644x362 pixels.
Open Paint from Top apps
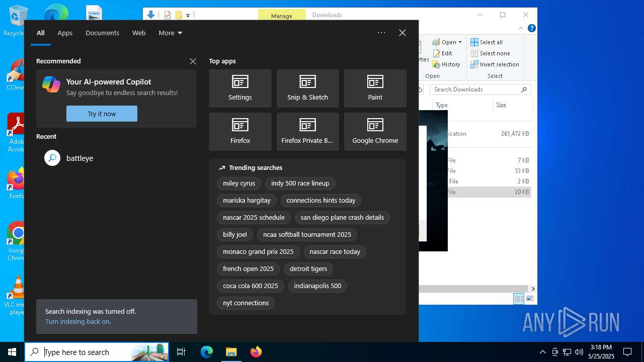(x=375, y=88)
